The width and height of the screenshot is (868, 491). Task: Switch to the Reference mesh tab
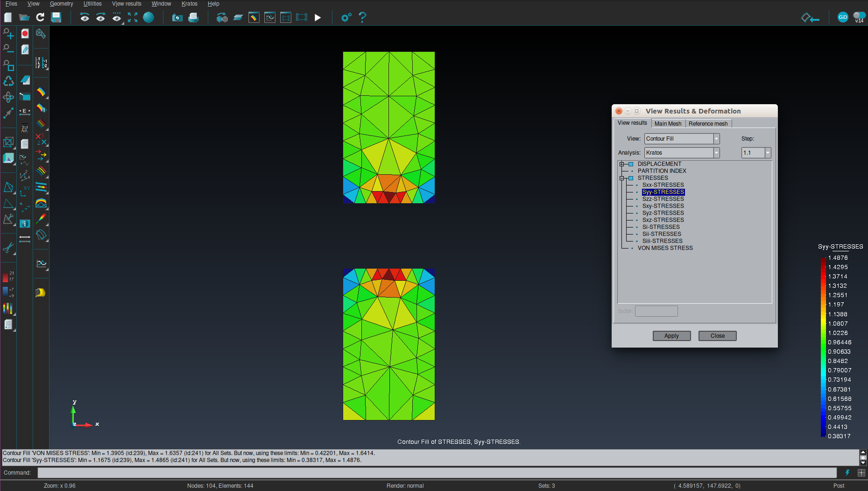(x=708, y=124)
